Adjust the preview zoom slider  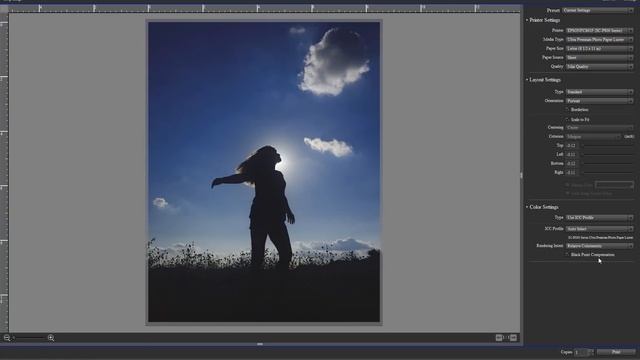29,338
